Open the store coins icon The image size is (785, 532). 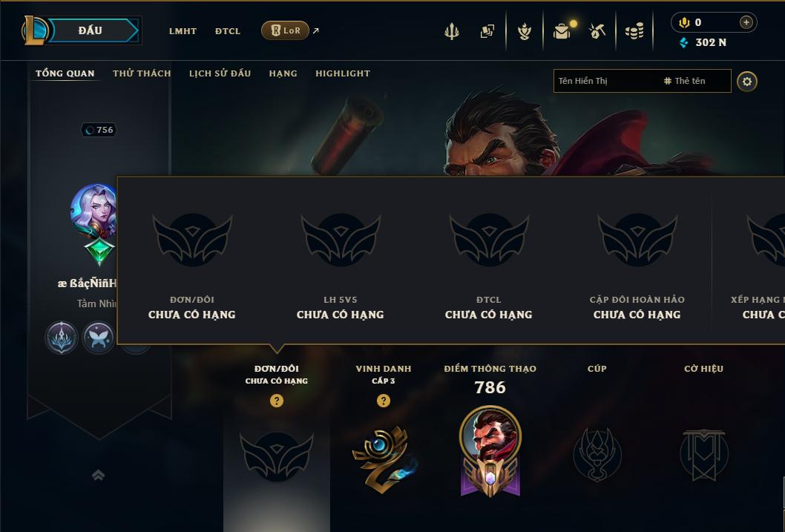tap(634, 32)
